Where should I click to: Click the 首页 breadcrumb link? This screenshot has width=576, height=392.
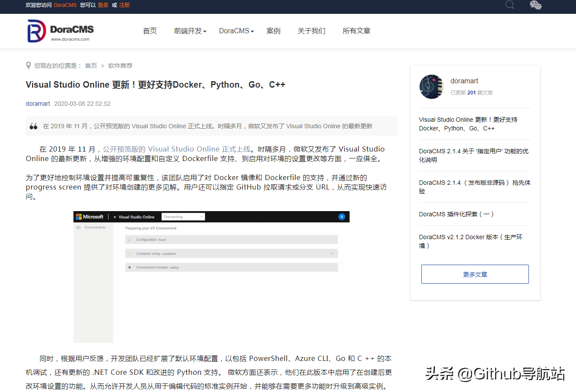click(91, 66)
